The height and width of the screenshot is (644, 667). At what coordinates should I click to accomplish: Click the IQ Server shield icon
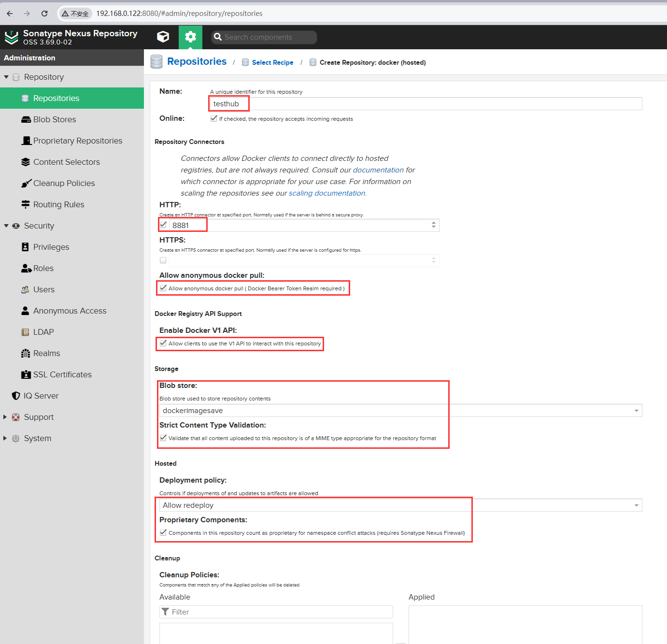point(16,396)
